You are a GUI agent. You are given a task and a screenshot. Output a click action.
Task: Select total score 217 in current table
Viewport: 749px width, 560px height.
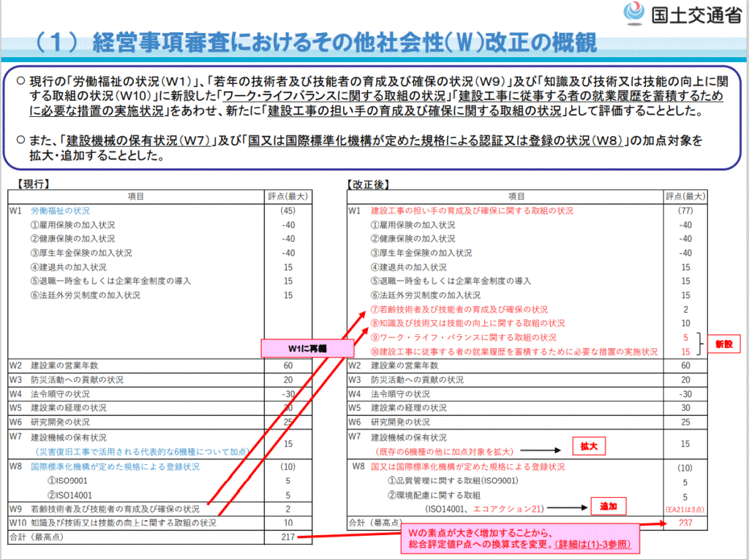tap(288, 537)
